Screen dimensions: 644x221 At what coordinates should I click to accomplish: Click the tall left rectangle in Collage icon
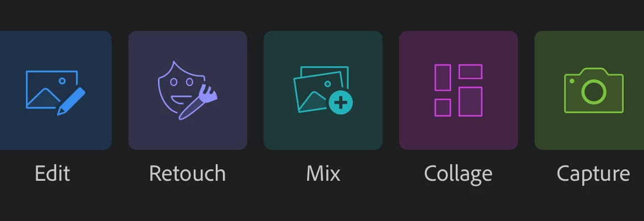443,77
